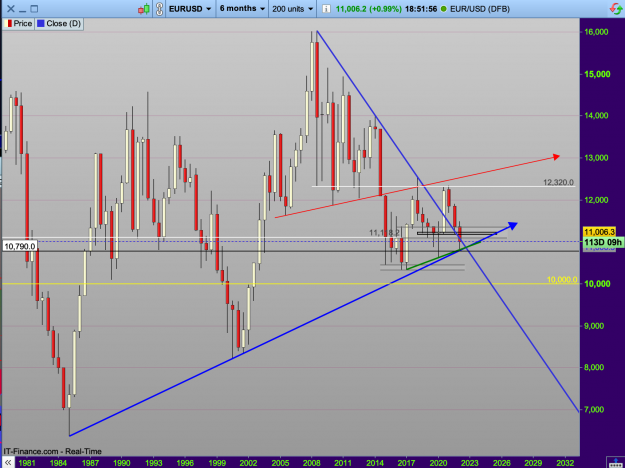Select the Price legend tab
This screenshot has height=468, width=625.
coord(18,24)
